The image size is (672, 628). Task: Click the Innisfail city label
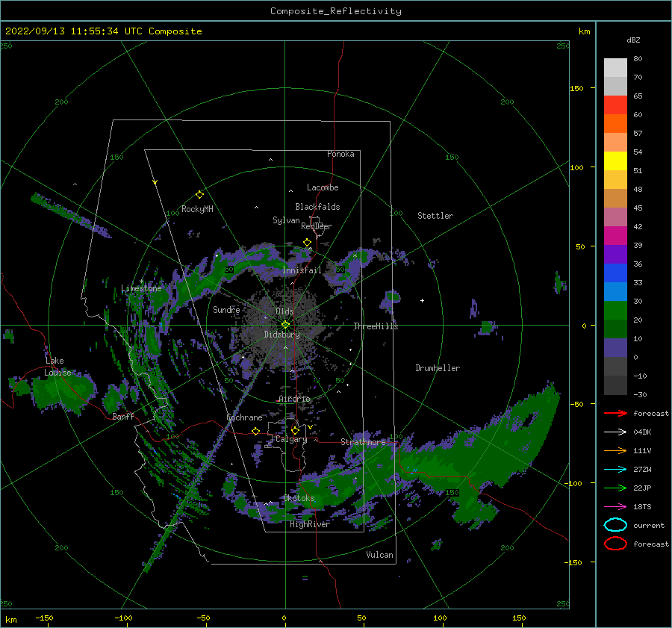(302, 270)
